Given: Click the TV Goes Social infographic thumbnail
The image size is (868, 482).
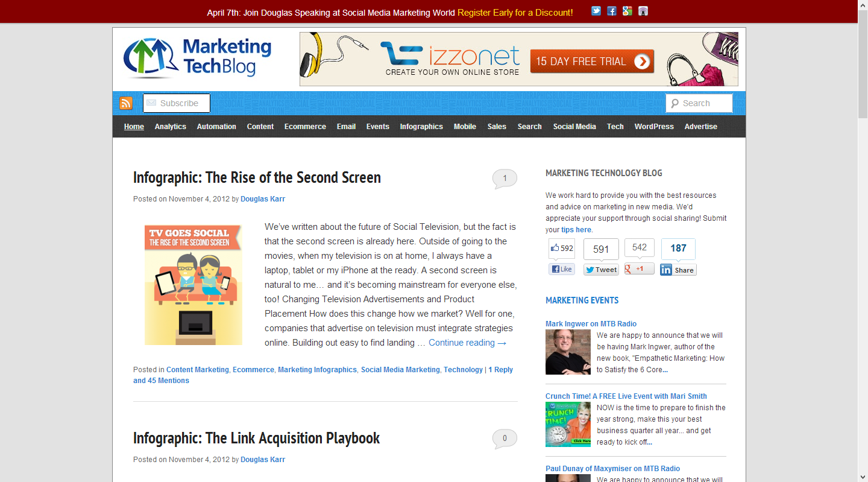Looking at the screenshot, I should [193, 285].
